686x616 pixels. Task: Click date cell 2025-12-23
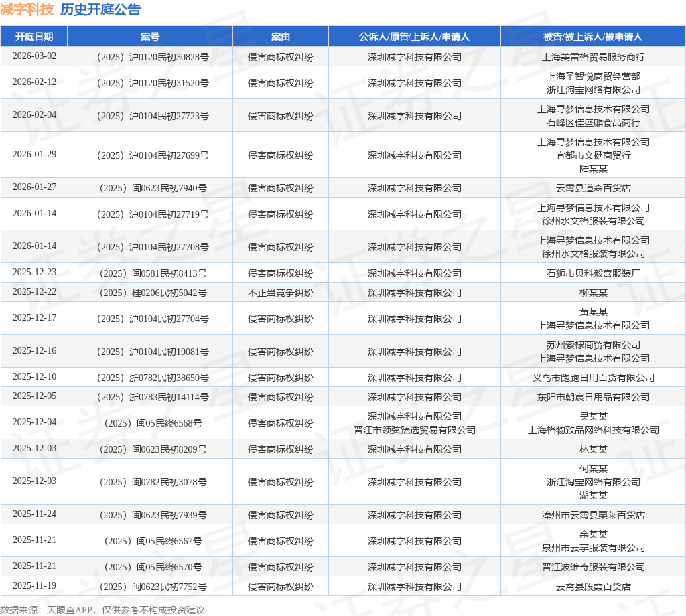pyautogui.click(x=34, y=273)
